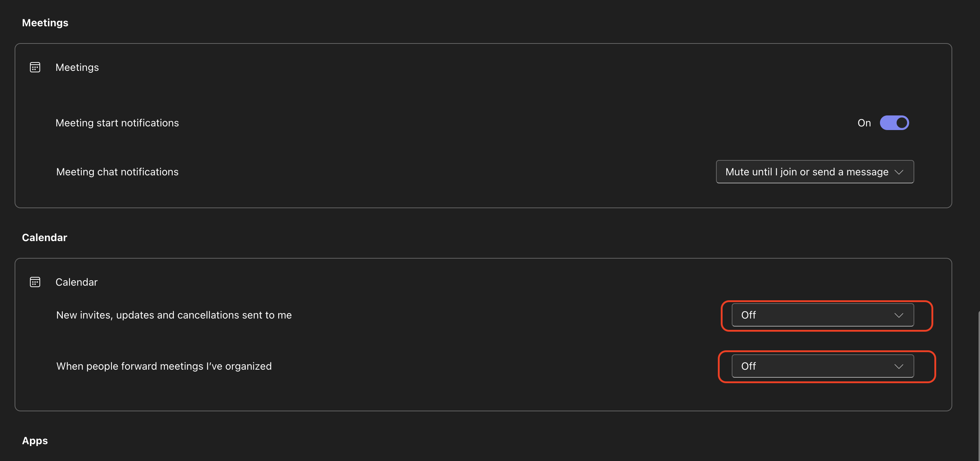Click the chevron arrow in the new invites dropdown
This screenshot has width=980, height=461.
899,315
